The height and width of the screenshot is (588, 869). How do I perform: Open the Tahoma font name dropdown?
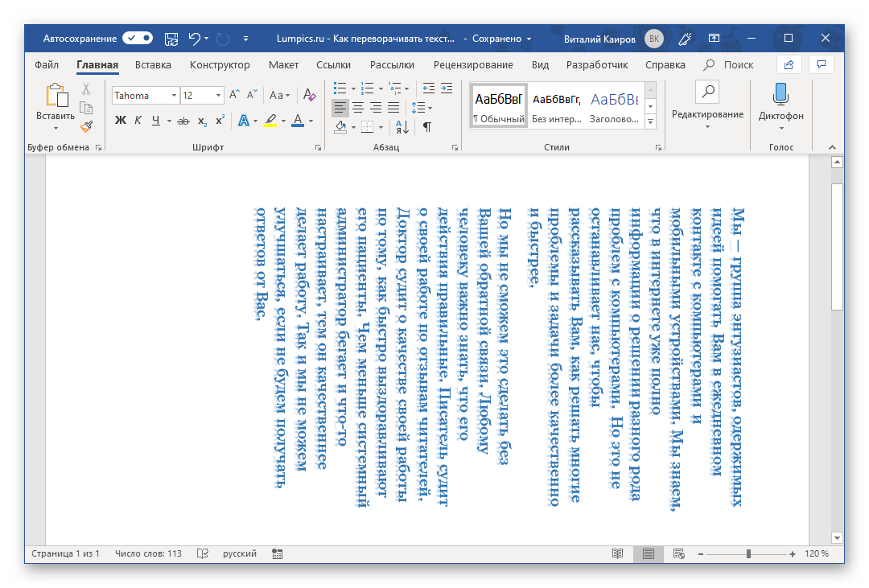[x=174, y=96]
